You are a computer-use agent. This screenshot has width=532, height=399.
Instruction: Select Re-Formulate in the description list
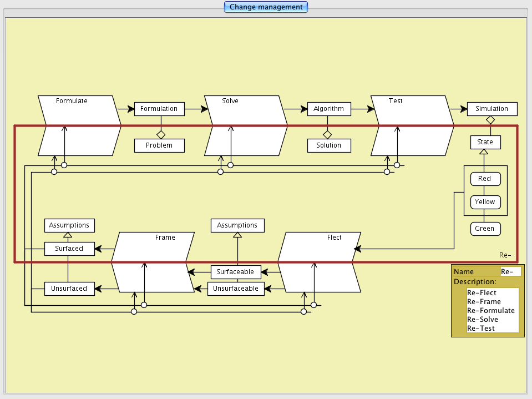tap(491, 311)
